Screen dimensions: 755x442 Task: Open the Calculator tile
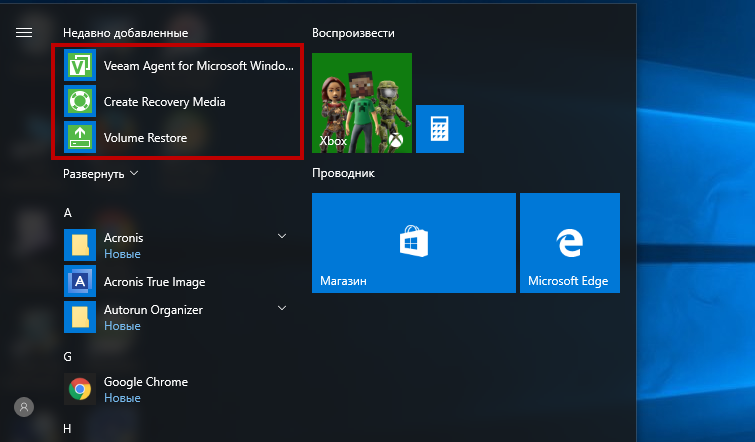[440, 129]
